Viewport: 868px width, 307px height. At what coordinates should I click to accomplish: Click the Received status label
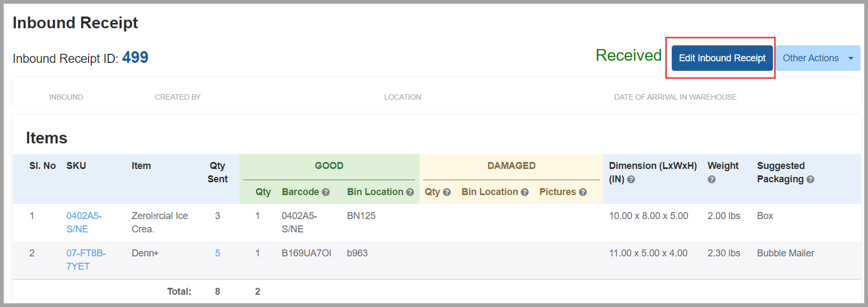click(x=628, y=55)
